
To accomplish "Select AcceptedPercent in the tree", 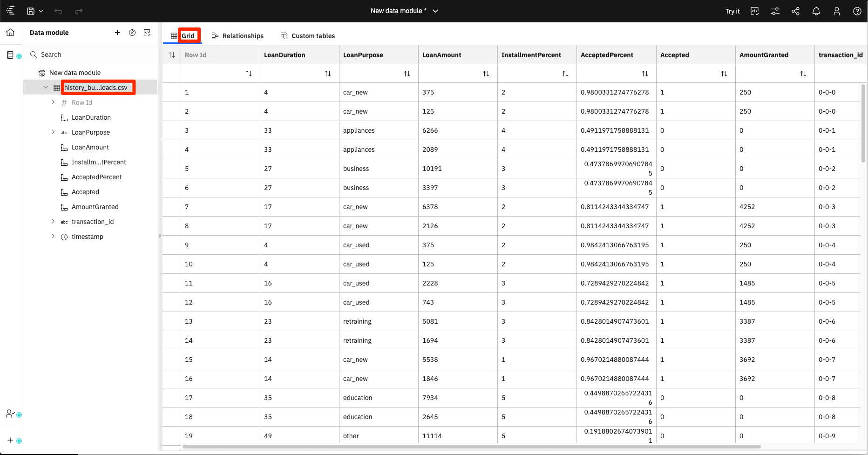I will 97,177.
